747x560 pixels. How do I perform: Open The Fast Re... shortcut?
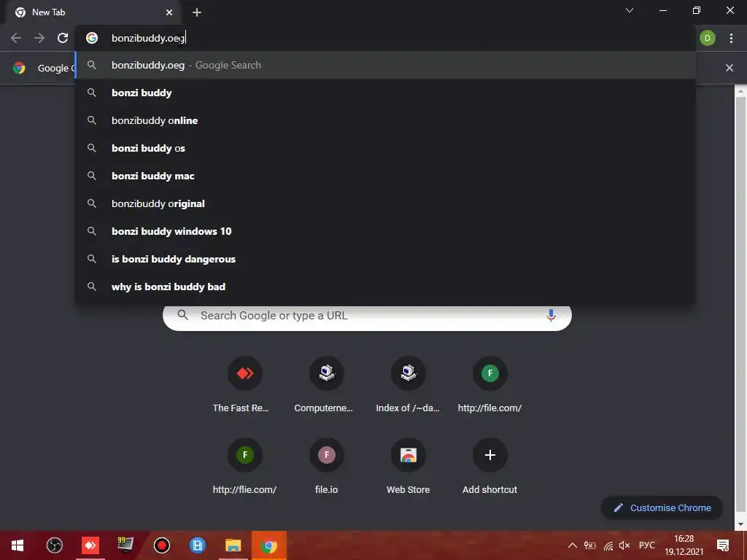coord(245,384)
